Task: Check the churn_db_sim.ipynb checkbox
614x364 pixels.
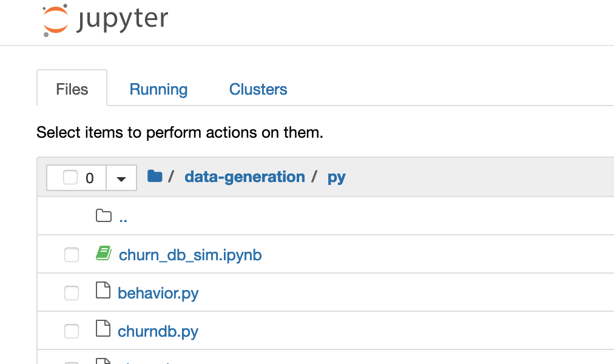Action: (72, 255)
